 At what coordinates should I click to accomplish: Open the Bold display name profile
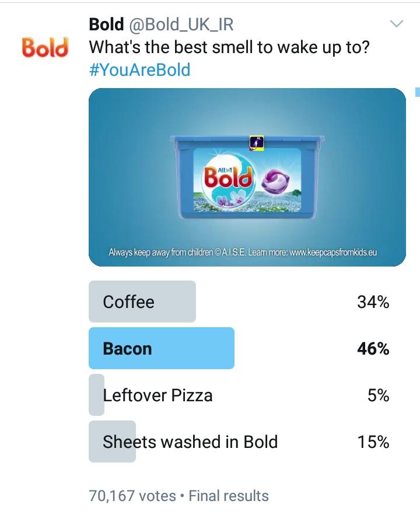[x=106, y=24]
